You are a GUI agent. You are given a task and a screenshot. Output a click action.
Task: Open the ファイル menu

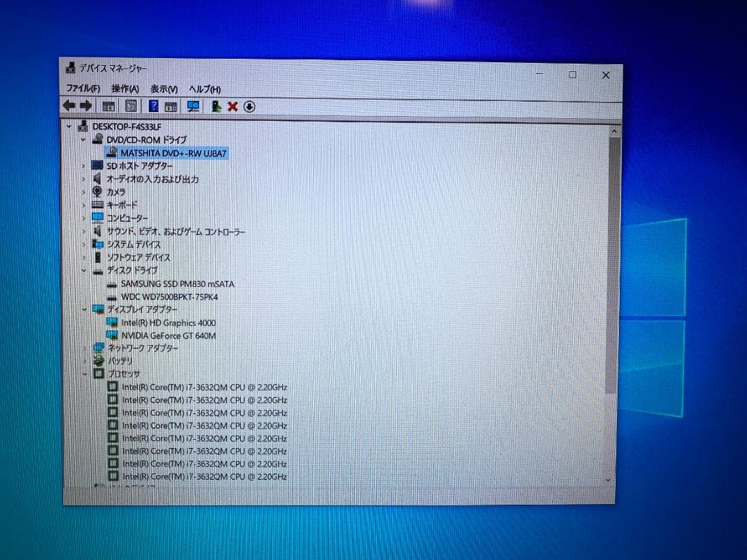82,89
